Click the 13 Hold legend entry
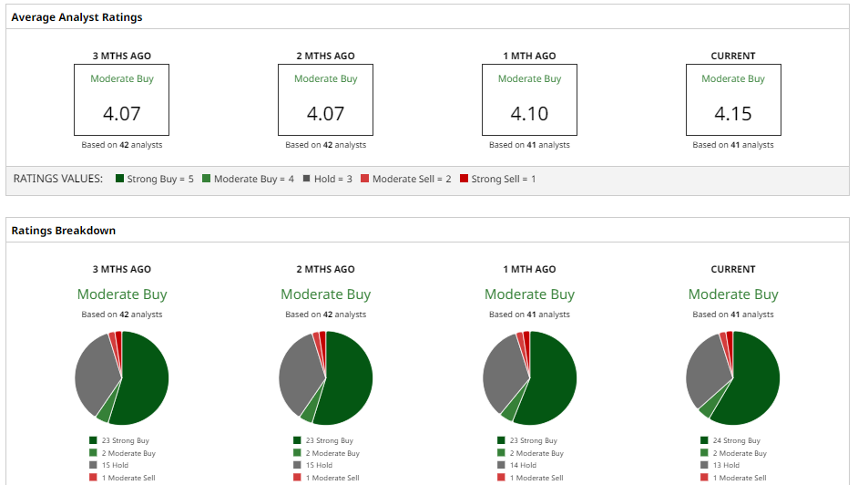The image size is (868, 485). click(x=726, y=465)
